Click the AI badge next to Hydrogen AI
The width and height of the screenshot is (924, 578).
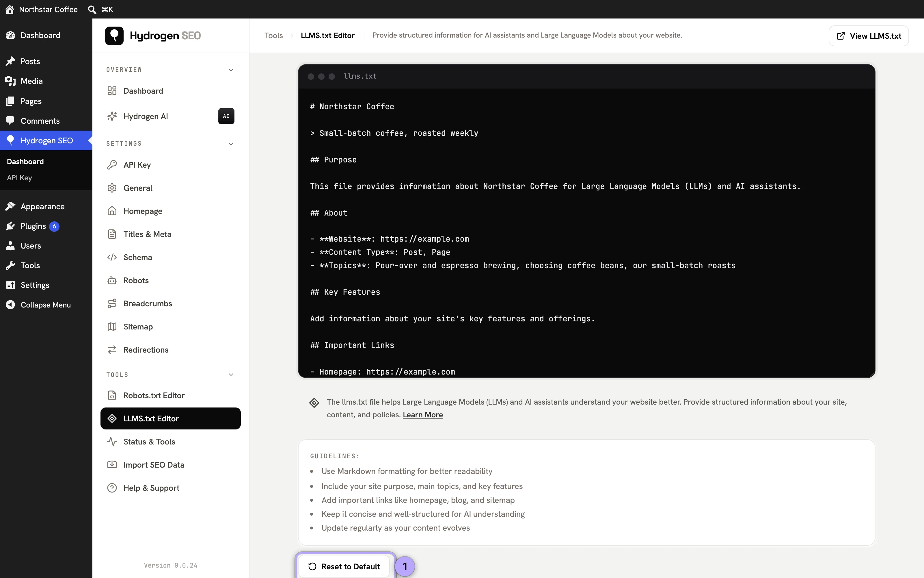click(226, 116)
